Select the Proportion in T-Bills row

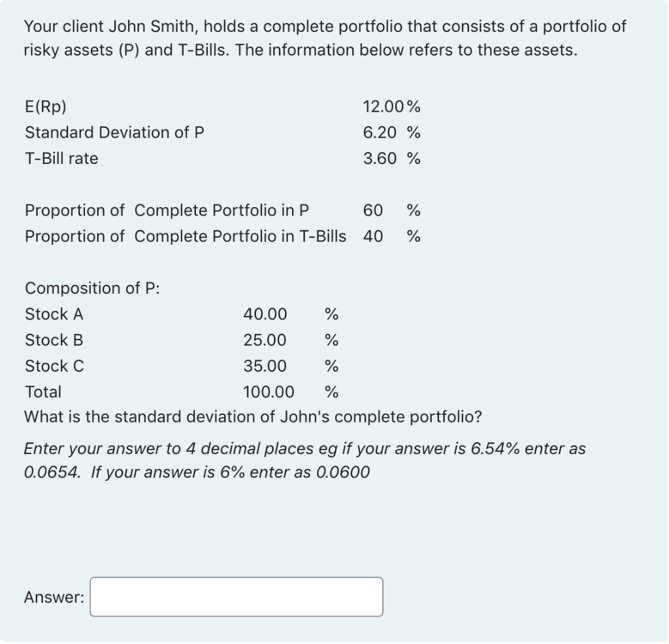186,236
